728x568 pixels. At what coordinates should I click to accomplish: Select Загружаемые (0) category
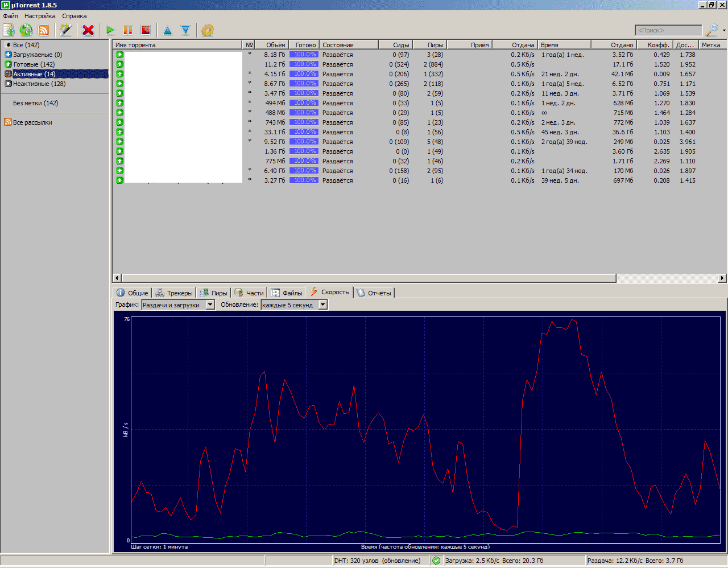coord(38,55)
